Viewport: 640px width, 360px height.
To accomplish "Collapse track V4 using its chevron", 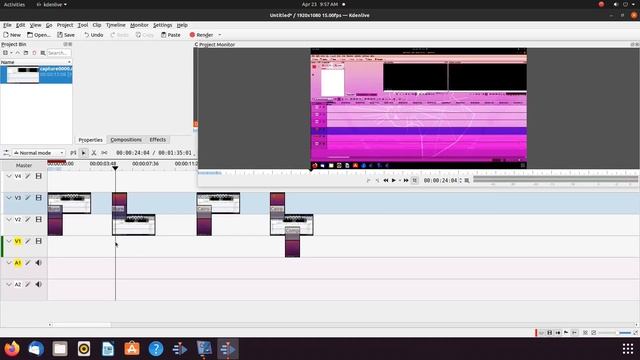I will pyautogui.click(x=9, y=176).
